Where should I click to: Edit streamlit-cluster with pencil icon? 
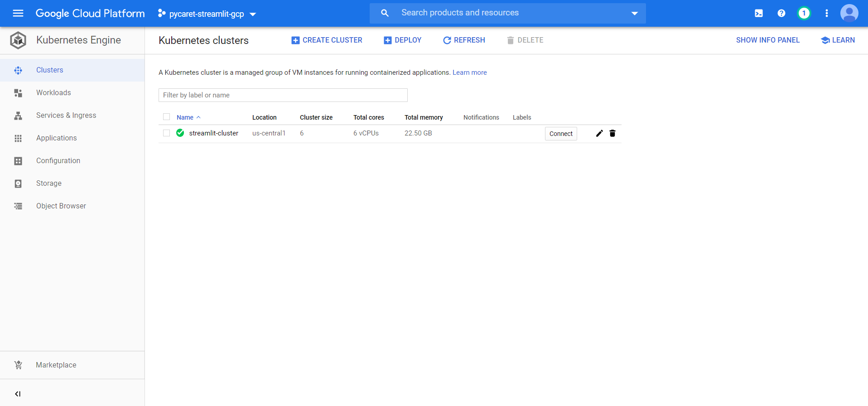pos(599,133)
